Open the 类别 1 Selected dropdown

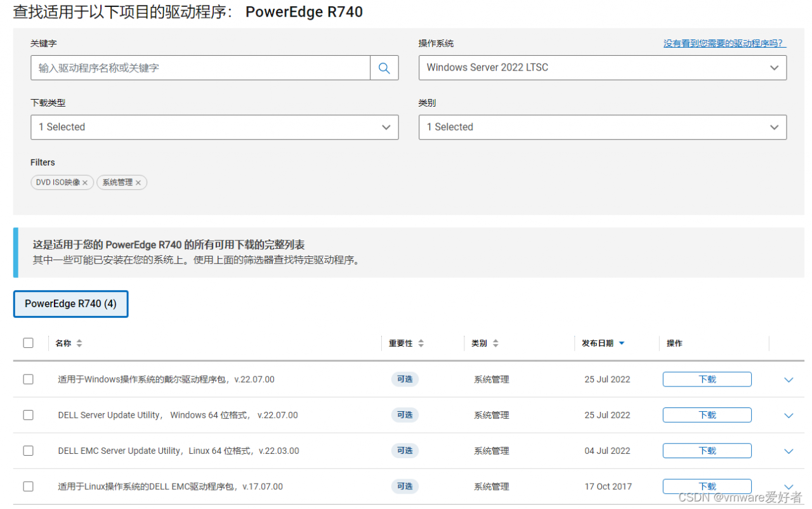tap(603, 127)
